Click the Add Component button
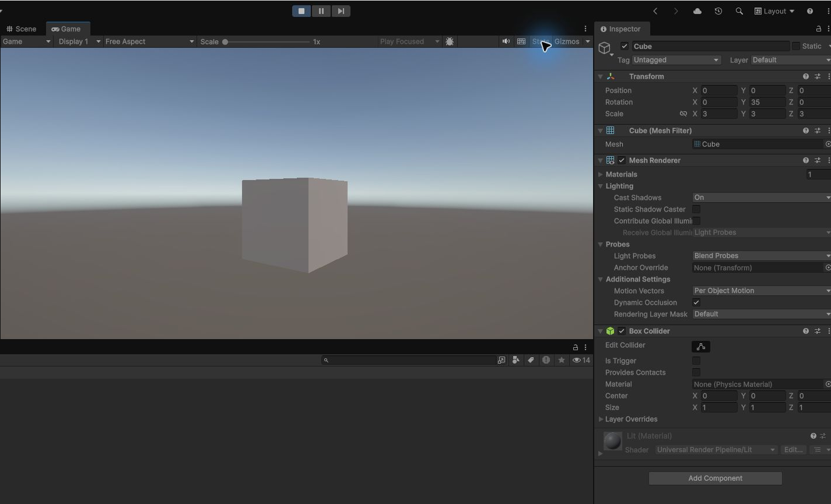Image resolution: width=831 pixels, height=504 pixels. 715,478
